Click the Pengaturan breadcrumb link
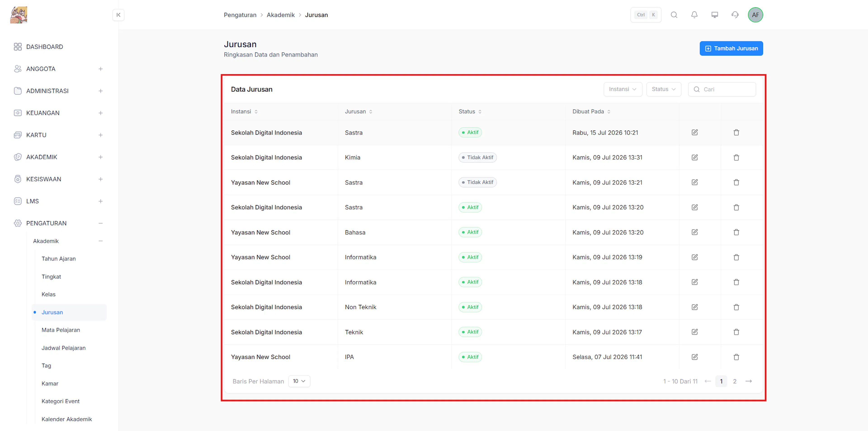Screen dimensions: 868x431 click(240, 15)
